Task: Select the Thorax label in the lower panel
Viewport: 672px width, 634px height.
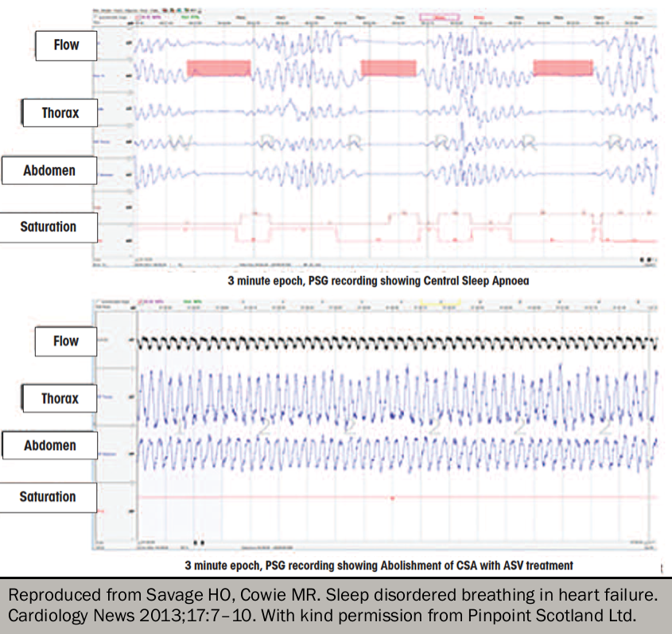Action: pos(60,399)
